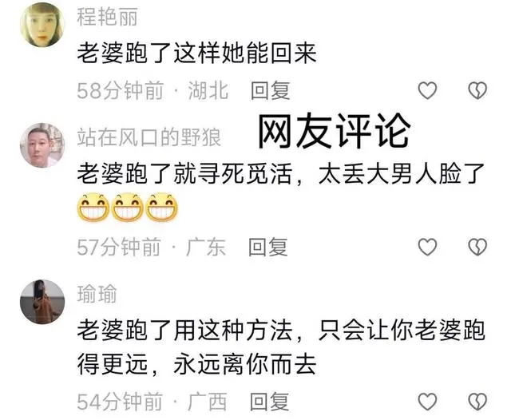The image size is (511, 420).
Task: Open username 瑜瑜
Action: tap(97, 294)
